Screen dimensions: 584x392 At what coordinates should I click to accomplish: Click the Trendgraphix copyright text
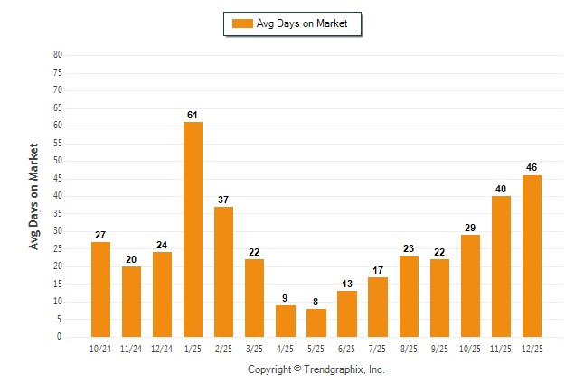316,369
